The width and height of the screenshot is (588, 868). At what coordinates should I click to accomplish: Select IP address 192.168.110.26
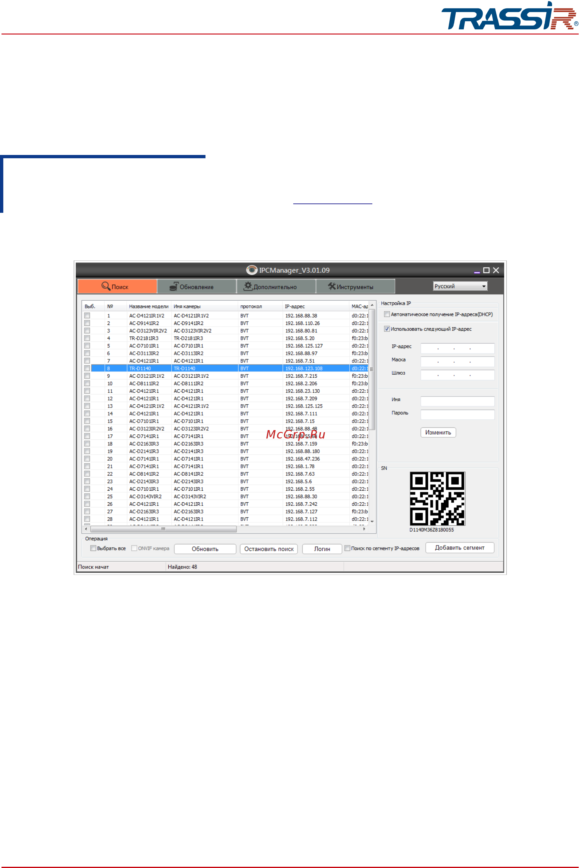[303, 323]
